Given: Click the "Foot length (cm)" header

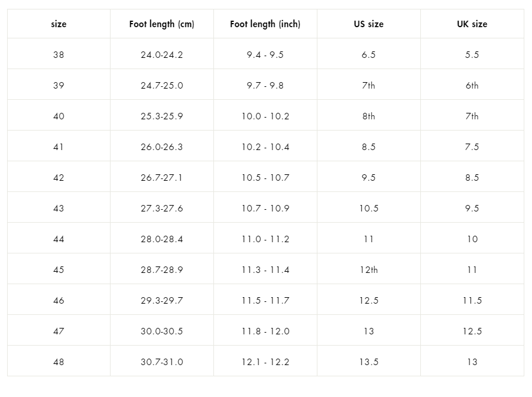Looking at the screenshot, I should click(161, 24).
